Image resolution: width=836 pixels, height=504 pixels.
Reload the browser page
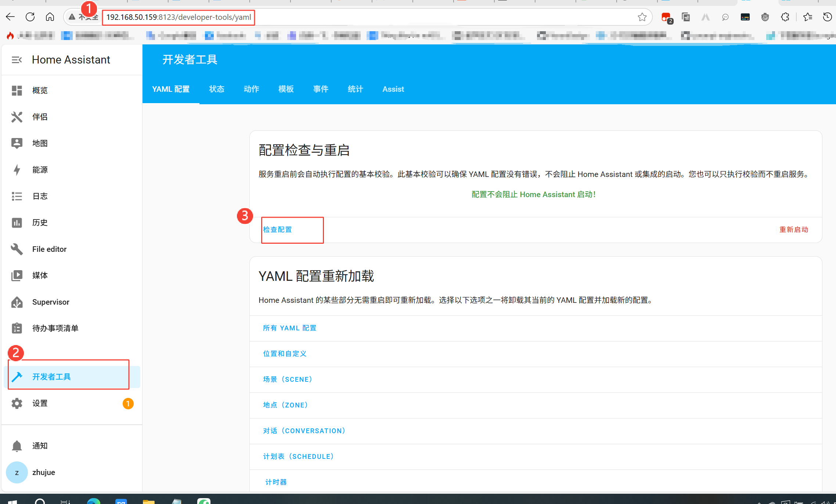pos(30,17)
